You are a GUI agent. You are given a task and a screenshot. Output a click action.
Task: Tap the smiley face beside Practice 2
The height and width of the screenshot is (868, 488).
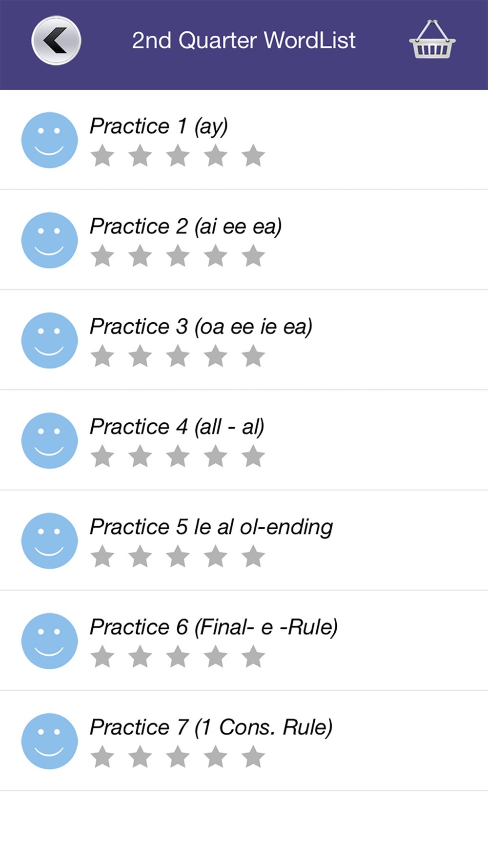point(49,240)
